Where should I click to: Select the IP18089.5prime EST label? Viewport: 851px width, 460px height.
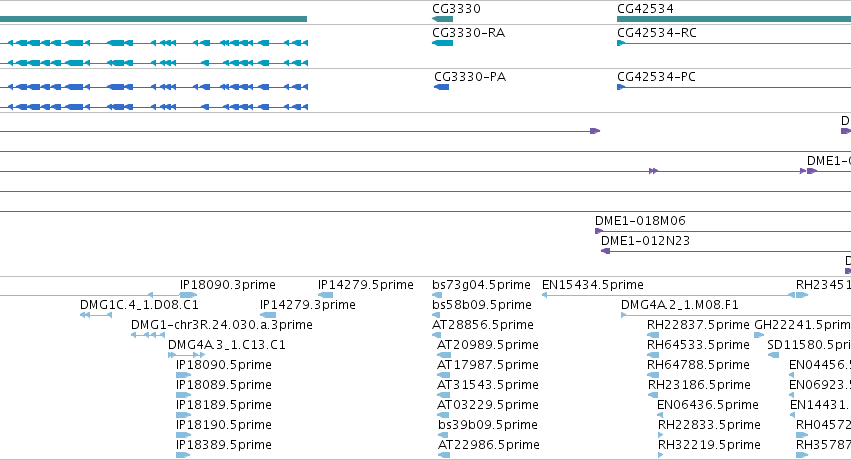click(x=224, y=385)
